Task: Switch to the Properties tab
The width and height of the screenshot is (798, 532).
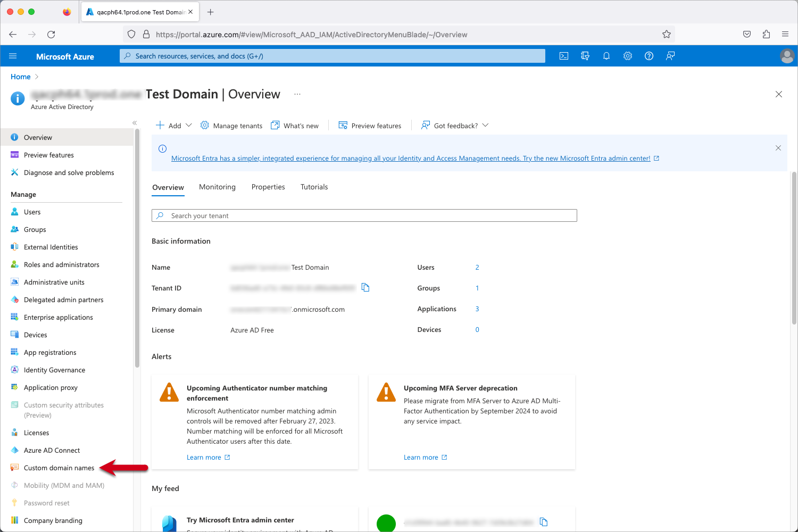Action: pos(268,187)
